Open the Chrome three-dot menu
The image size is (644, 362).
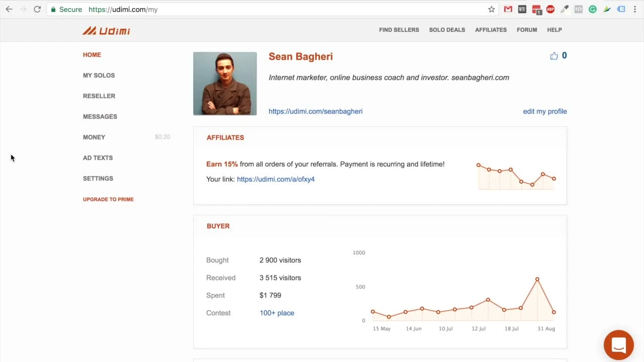(635, 9)
